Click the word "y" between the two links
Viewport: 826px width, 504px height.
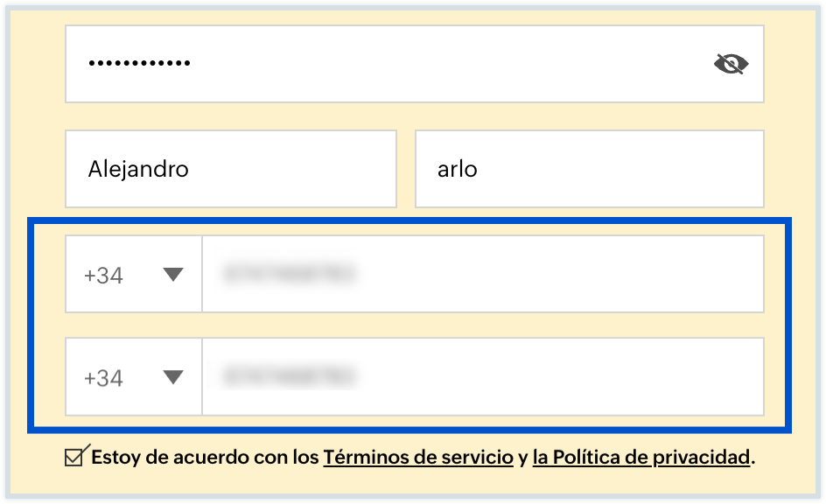click(x=522, y=457)
